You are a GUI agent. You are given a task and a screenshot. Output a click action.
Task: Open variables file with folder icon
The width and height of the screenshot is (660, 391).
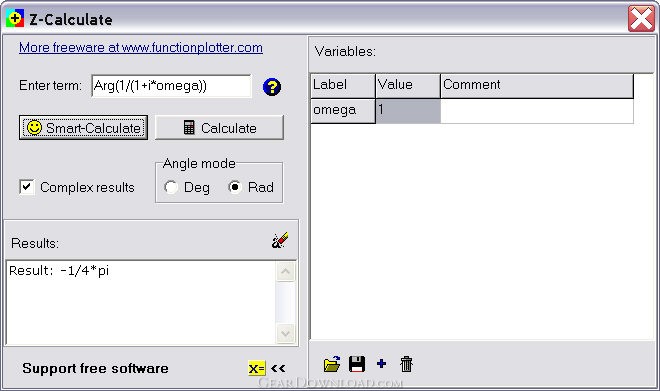(332, 364)
